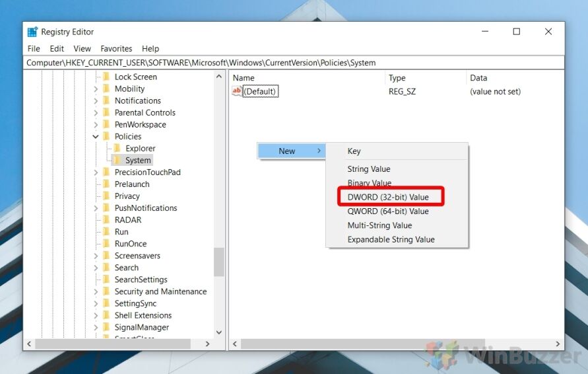
Task: Click the REG_SZ type cell
Action: pos(402,91)
